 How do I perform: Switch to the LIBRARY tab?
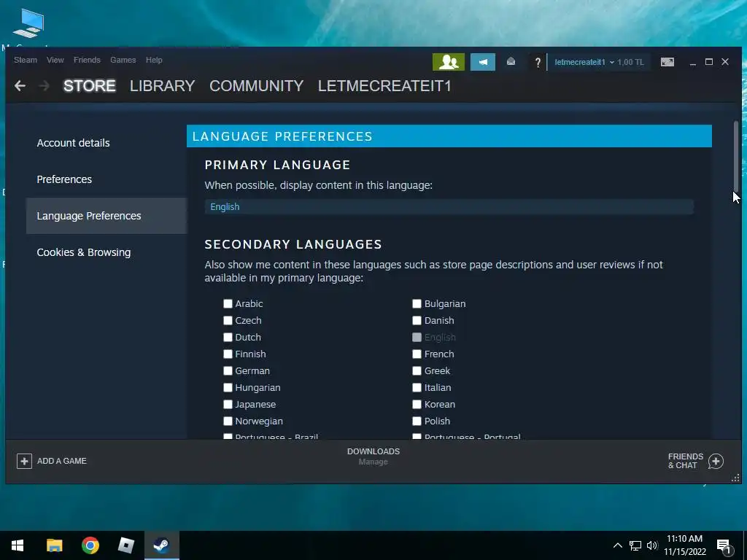(x=162, y=86)
